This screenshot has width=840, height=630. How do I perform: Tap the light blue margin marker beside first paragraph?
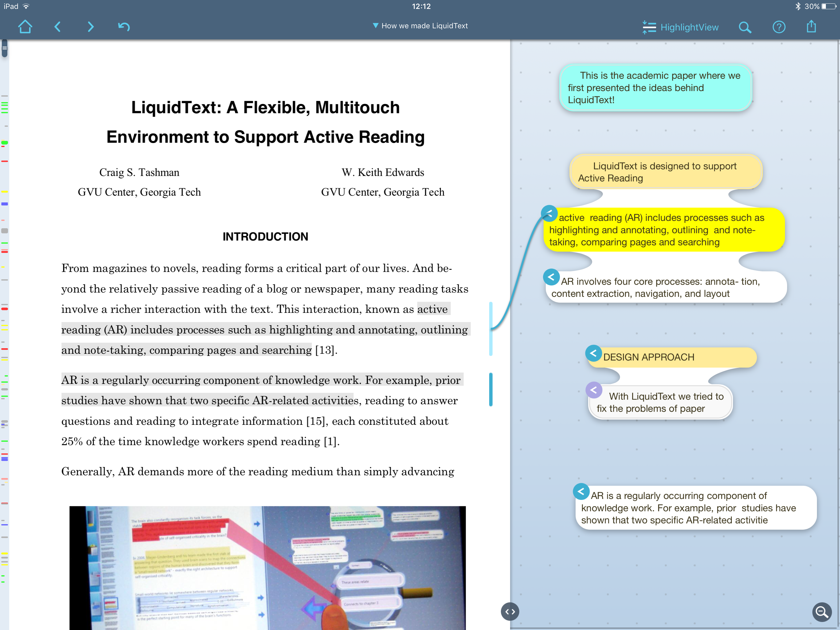coord(491,329)
